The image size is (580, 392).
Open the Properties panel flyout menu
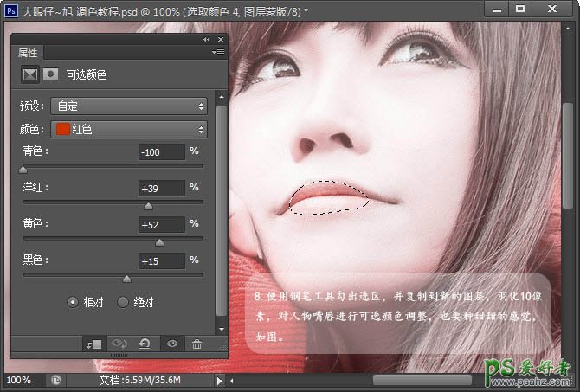point(219,53)
